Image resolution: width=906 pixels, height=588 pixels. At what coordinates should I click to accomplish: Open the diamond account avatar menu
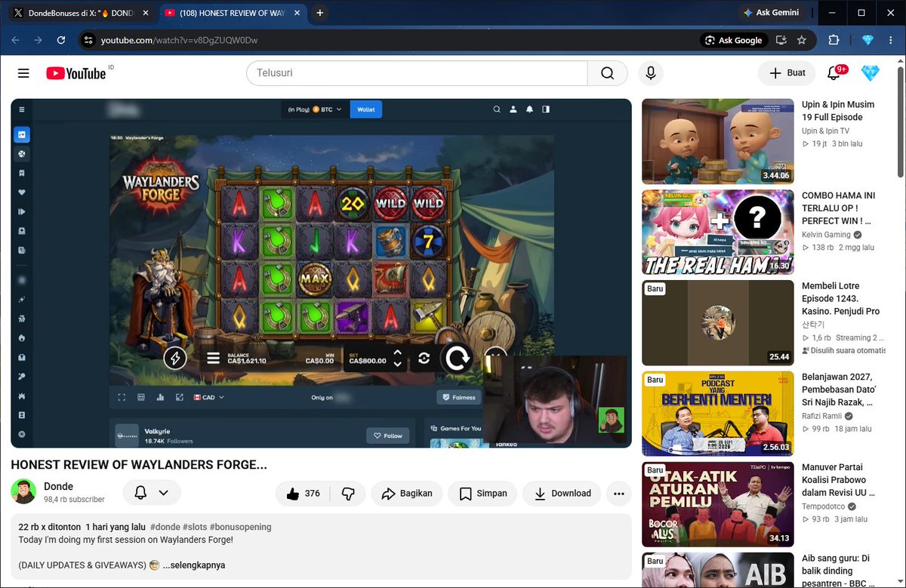pos(870,73)
